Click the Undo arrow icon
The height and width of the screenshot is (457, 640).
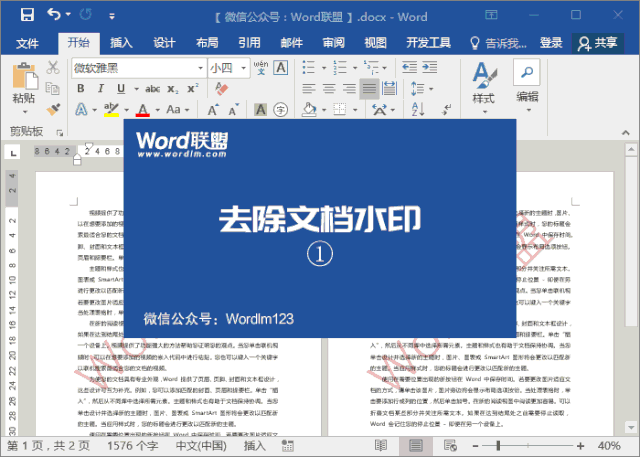(x=54, y=15)
